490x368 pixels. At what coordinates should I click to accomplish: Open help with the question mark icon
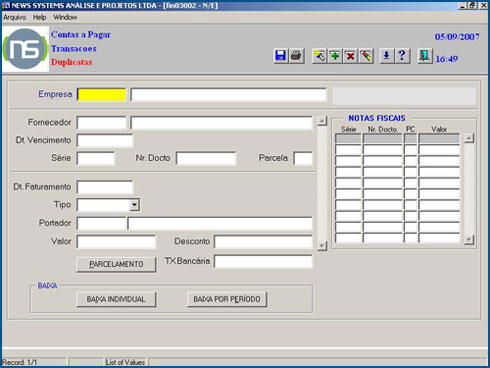(402, 56)
